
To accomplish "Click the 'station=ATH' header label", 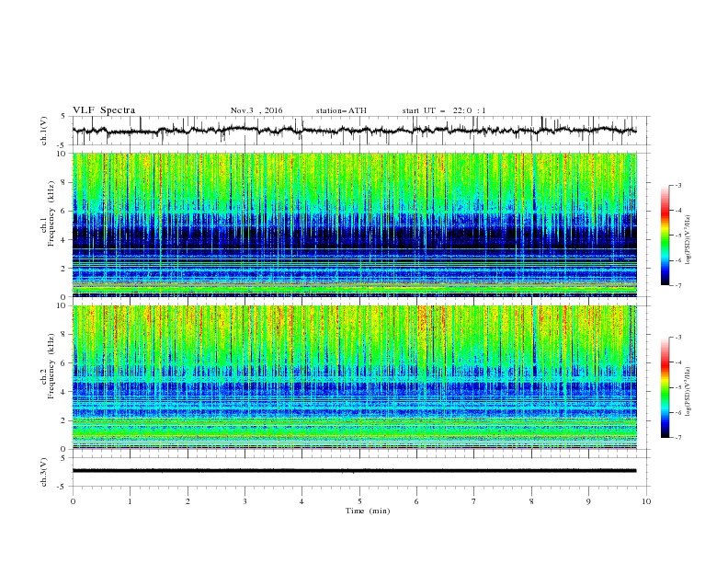I will pyautogui.click(x=341, y=110).
